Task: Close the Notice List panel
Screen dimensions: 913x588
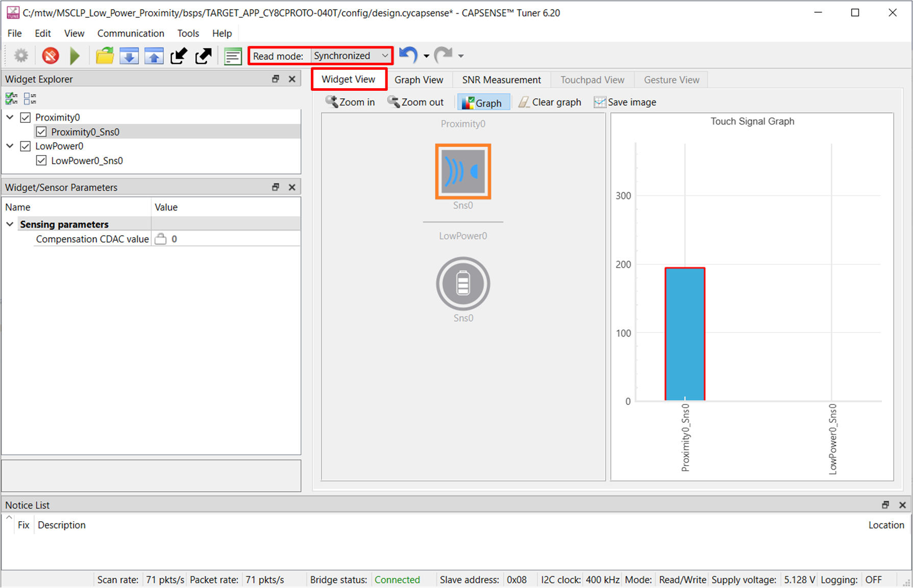Action: (x=902, y=505)
